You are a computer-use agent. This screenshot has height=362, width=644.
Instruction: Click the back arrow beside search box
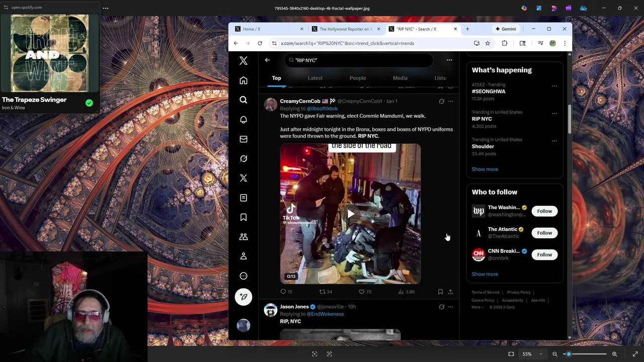coord(268,60)
